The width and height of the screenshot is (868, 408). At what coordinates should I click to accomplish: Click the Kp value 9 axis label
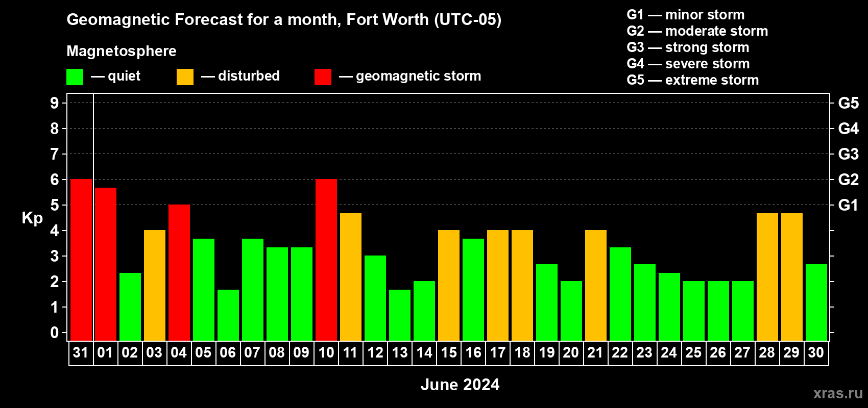[x=55, y=103]
